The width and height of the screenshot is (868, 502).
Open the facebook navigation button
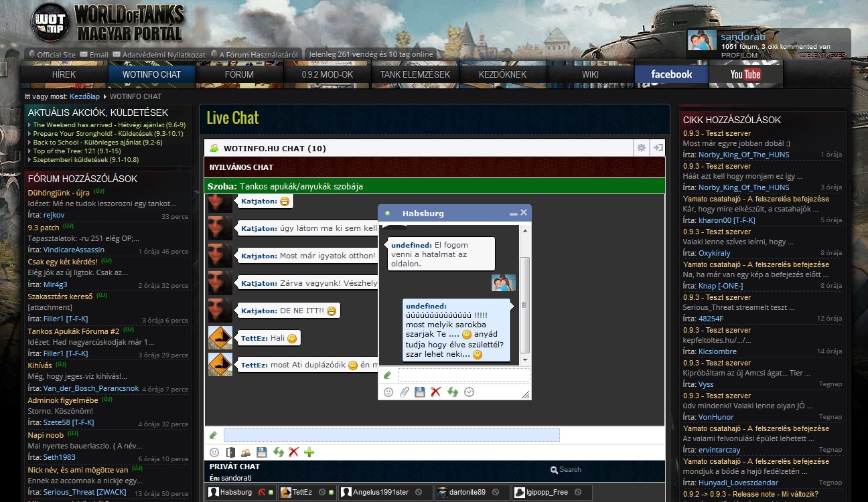671,74
